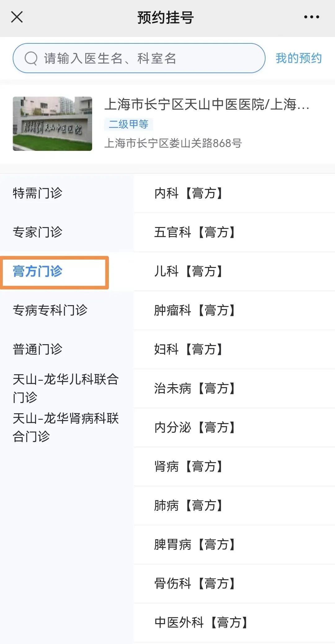Select 普通门诊 in the sidebar
This screenshot has height=644, width=335.
point(38,349)
